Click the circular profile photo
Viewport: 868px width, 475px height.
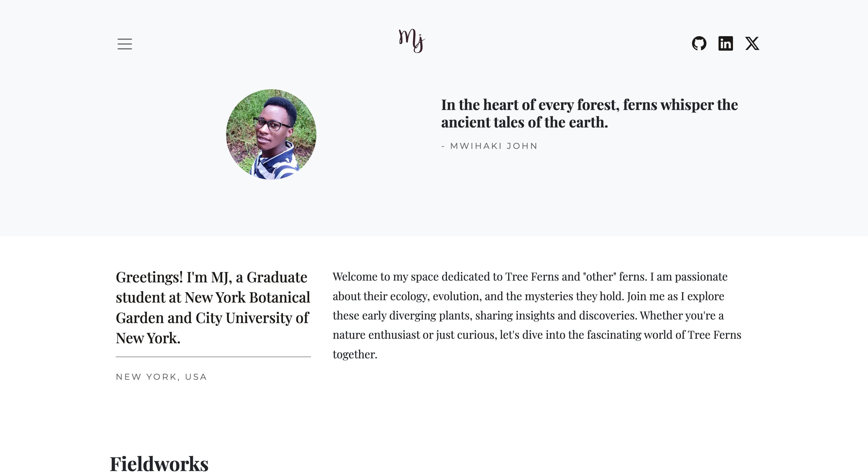(x=271, y=134)
